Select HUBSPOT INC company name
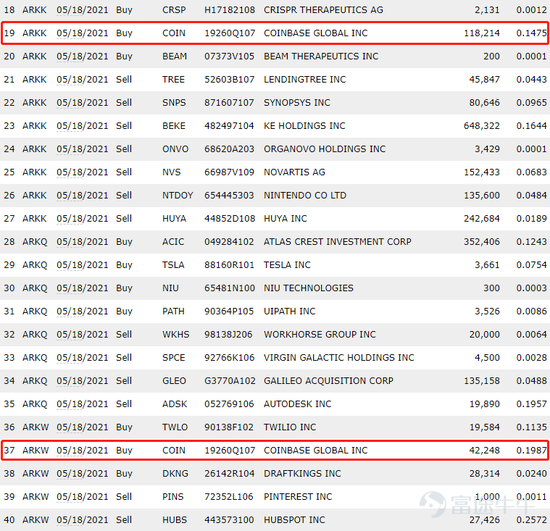Screen dimensions: 550x531 coord(294,519)
